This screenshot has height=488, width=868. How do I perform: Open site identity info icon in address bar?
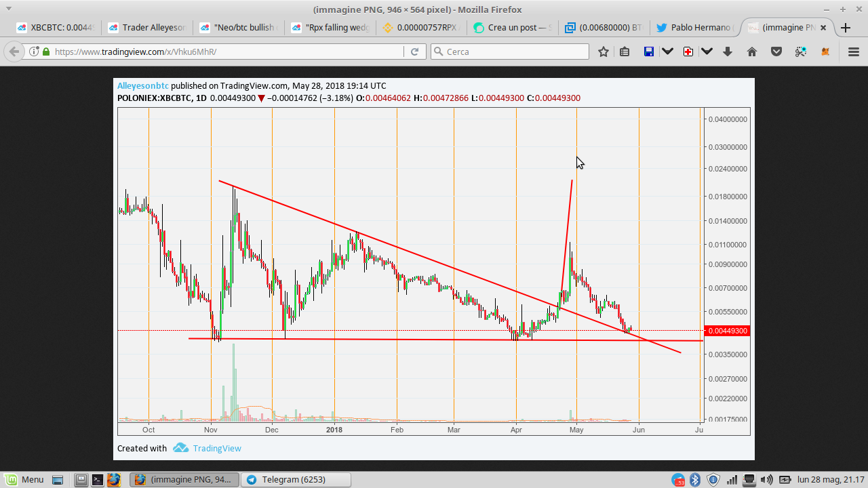(35, 52)
